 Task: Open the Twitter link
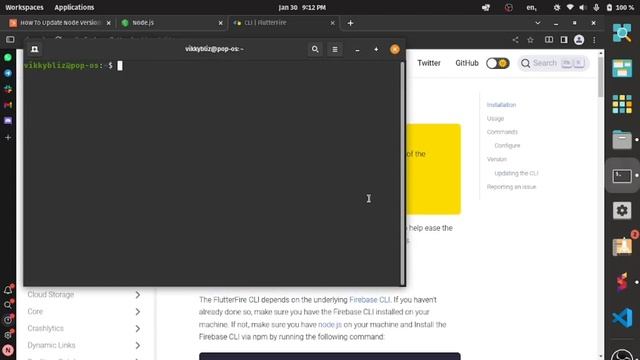pos(429,63)
